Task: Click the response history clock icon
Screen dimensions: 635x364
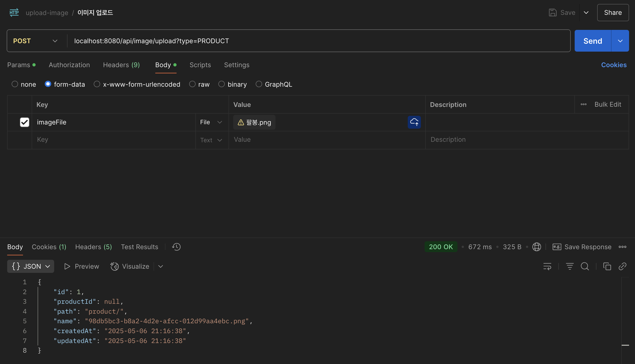Action: 176,247
